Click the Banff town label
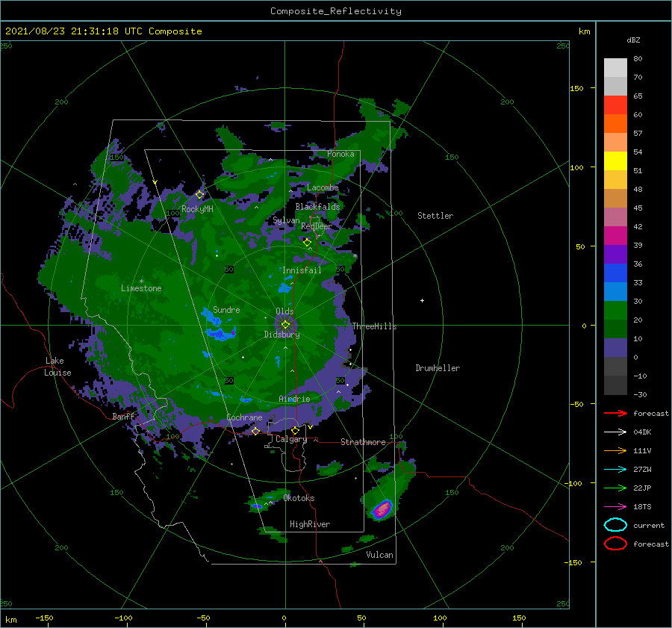 (123, 416)
